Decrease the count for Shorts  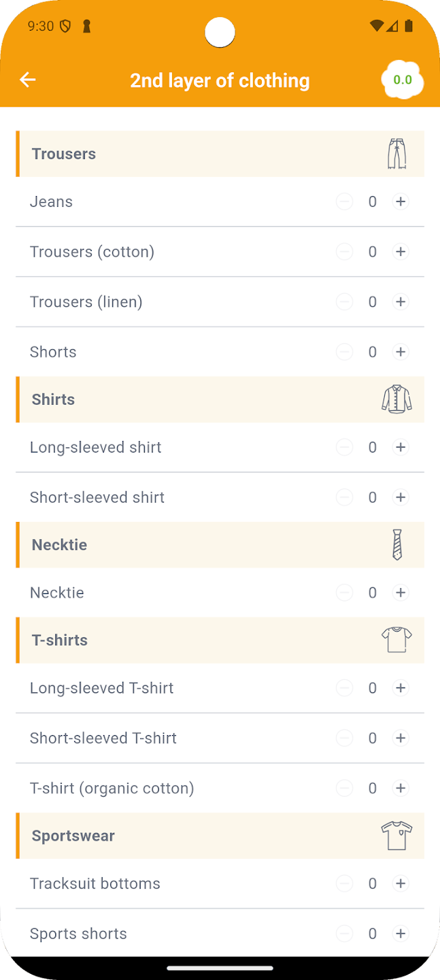point(344,352)
